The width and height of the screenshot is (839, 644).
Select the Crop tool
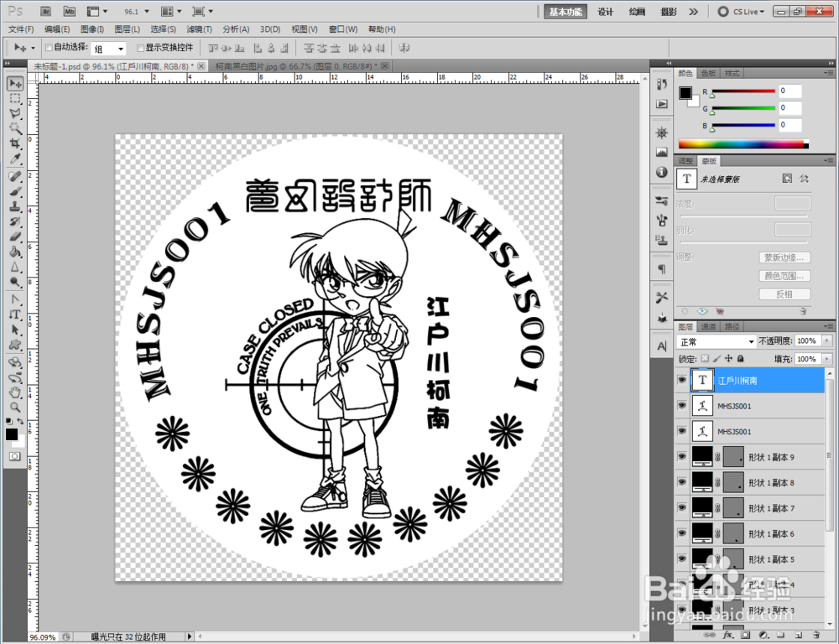[15, 143]
